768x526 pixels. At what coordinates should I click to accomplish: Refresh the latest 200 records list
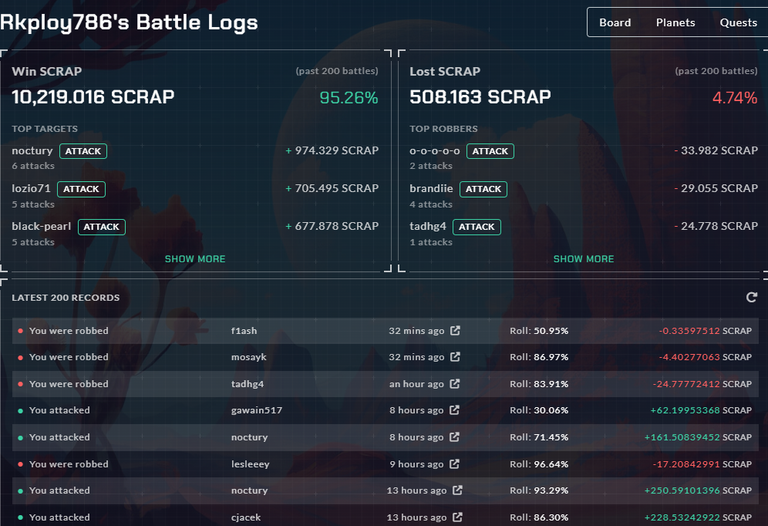click(751, 297)
